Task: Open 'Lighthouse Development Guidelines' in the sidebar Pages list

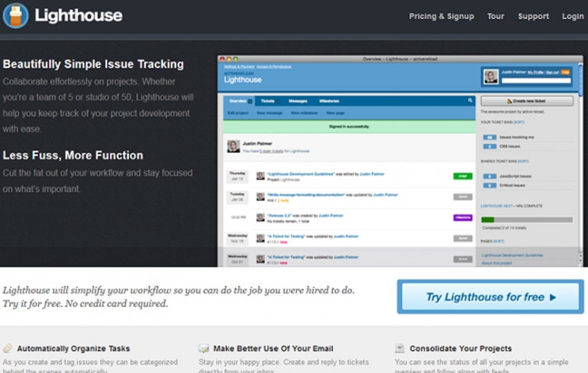Action: click(512, 255)
